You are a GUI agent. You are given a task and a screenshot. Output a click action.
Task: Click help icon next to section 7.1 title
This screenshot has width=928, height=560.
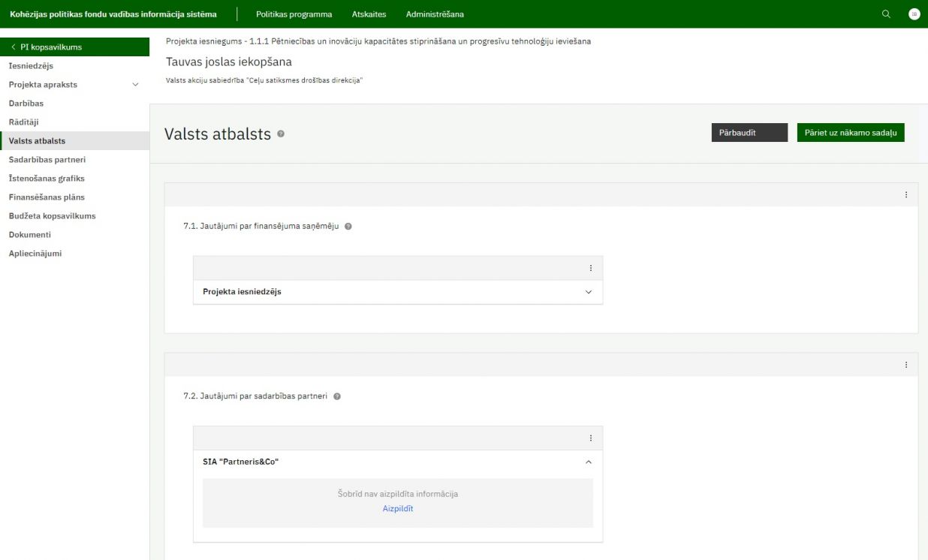coord(348,226)
